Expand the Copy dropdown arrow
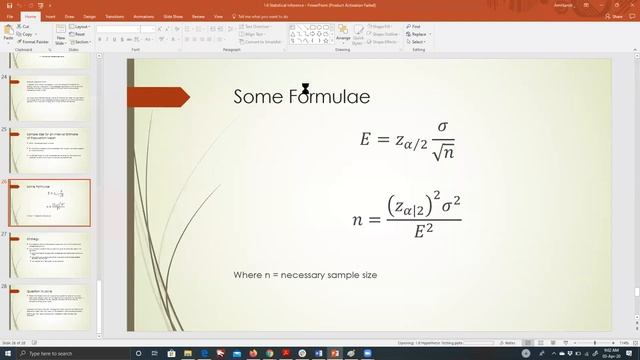Viewport: 640px width, 360px height. click(x=36, y=34)
